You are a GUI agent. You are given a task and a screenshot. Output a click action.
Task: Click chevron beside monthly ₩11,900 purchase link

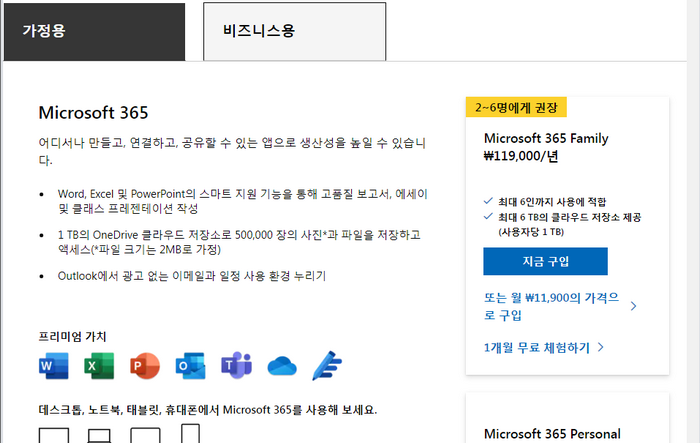tap(633, 306)
